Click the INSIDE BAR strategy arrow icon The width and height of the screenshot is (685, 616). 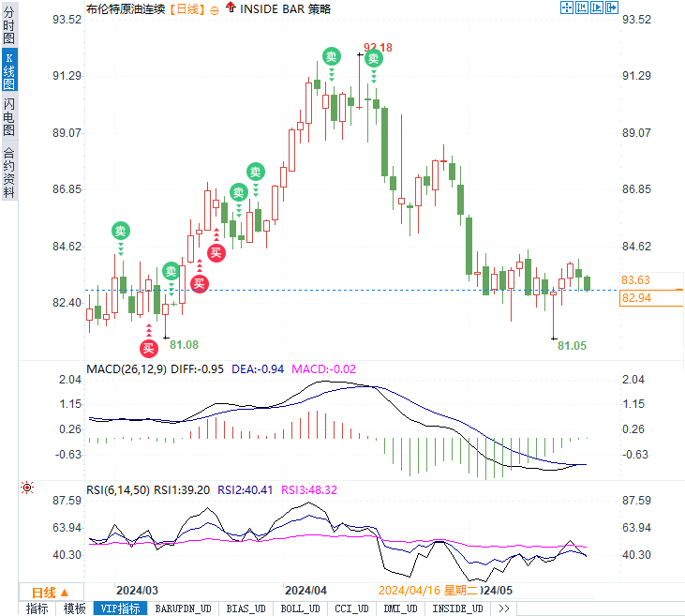pos(231,7)
